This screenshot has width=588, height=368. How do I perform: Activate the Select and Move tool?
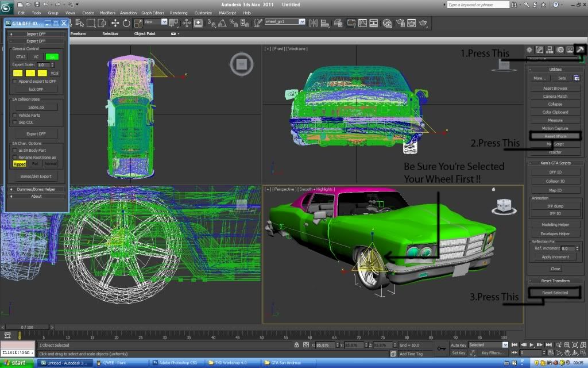[x=115, y=23]
